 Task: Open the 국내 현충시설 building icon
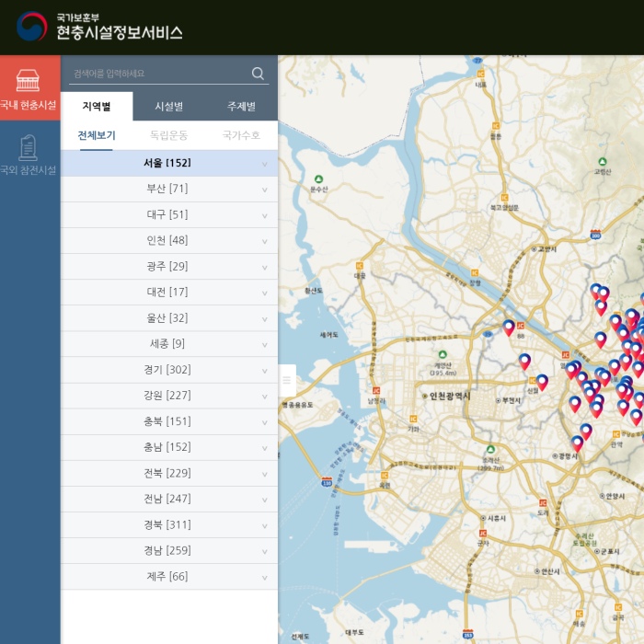[28, 80]
